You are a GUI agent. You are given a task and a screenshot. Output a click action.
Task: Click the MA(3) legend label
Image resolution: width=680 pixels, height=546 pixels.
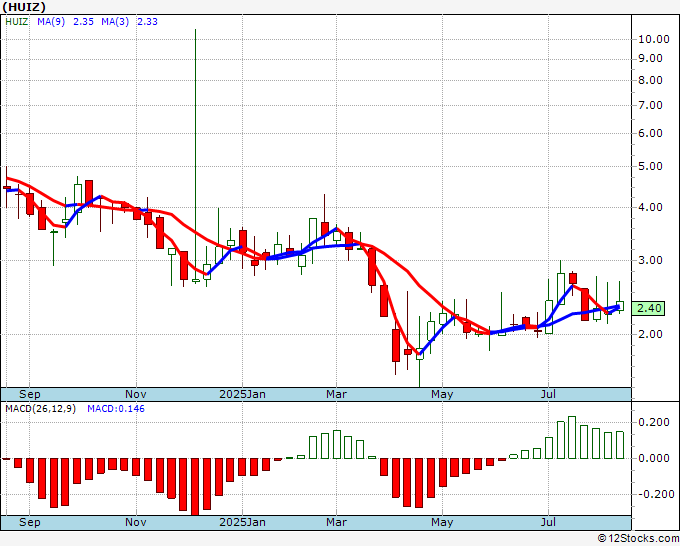pos(115,22)
